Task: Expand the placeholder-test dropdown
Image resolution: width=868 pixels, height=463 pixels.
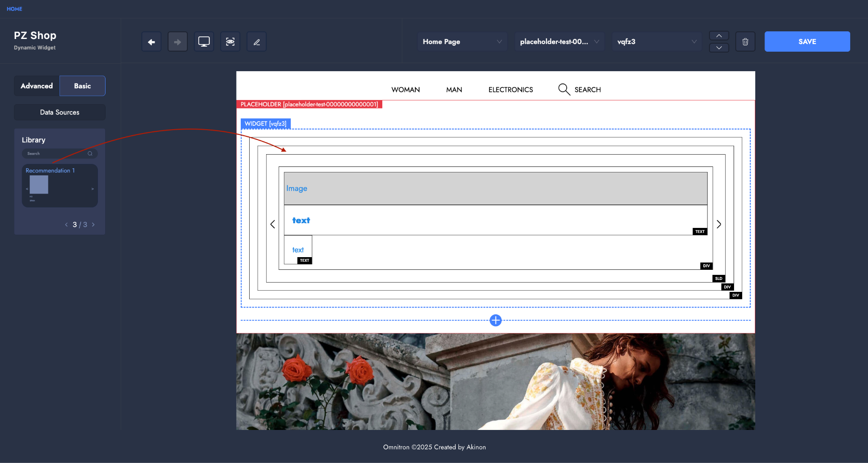Action: (559, 42)
